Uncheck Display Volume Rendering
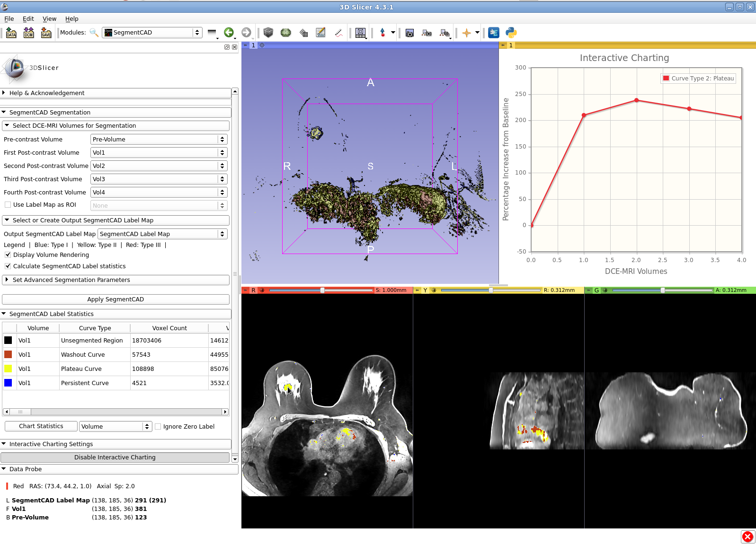This screenshot has width=756, height=545. pyautogui.click(x=8, y=255)
